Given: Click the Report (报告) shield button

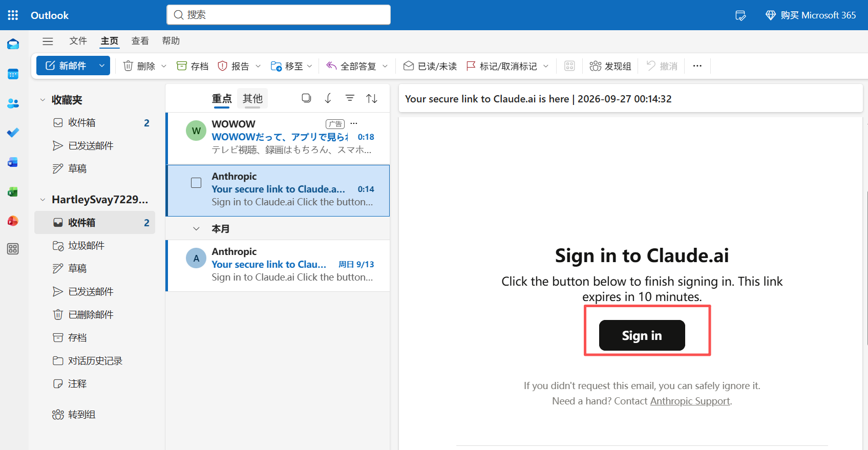Looking at the screenshot, I should pyautogui.click(x=234, y=66).
